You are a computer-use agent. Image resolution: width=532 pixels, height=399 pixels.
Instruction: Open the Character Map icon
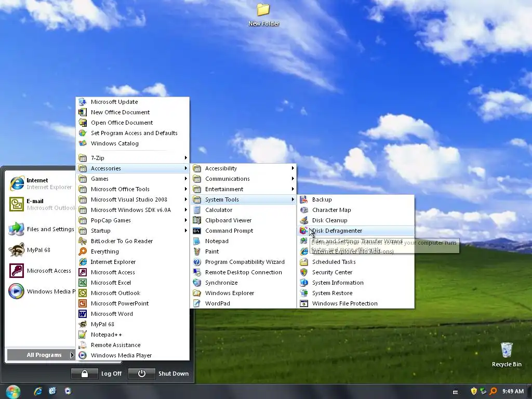point(304,210)
